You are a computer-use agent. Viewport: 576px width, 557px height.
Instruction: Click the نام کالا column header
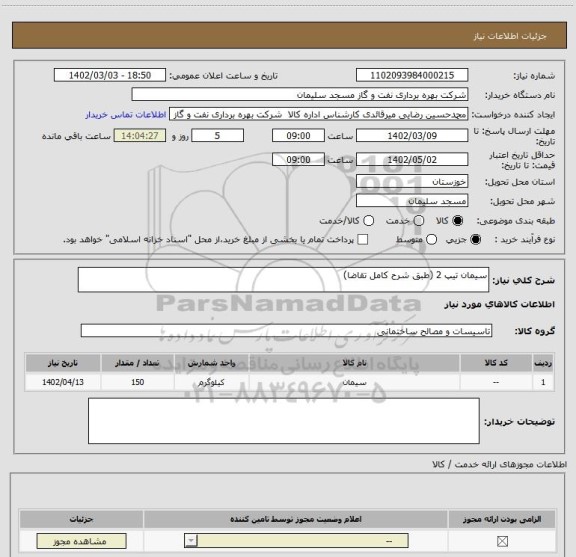(x=354, y=363)
